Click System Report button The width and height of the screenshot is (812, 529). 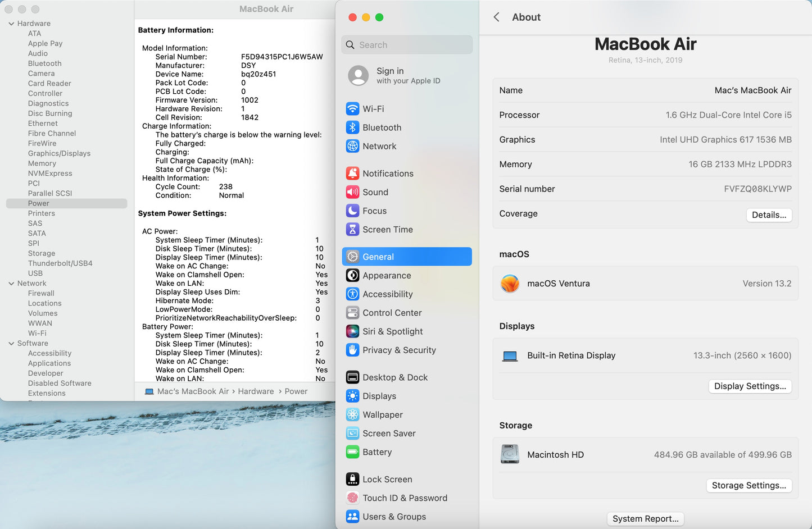(645, 518)
